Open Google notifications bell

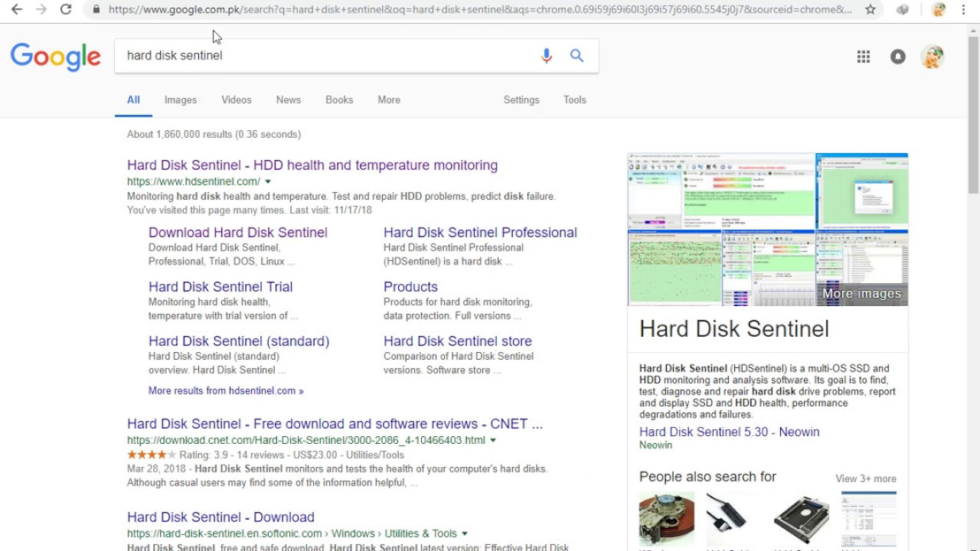(x=898, y=57)
